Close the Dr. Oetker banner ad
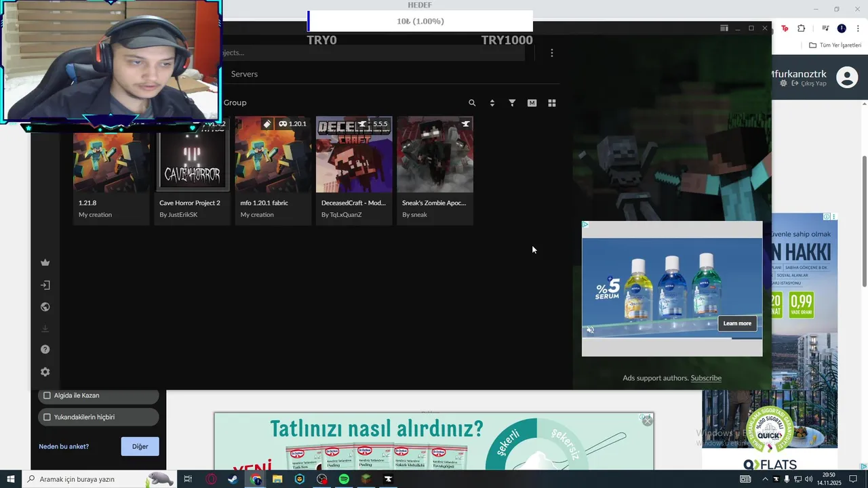868x488 pixels. 648,421
